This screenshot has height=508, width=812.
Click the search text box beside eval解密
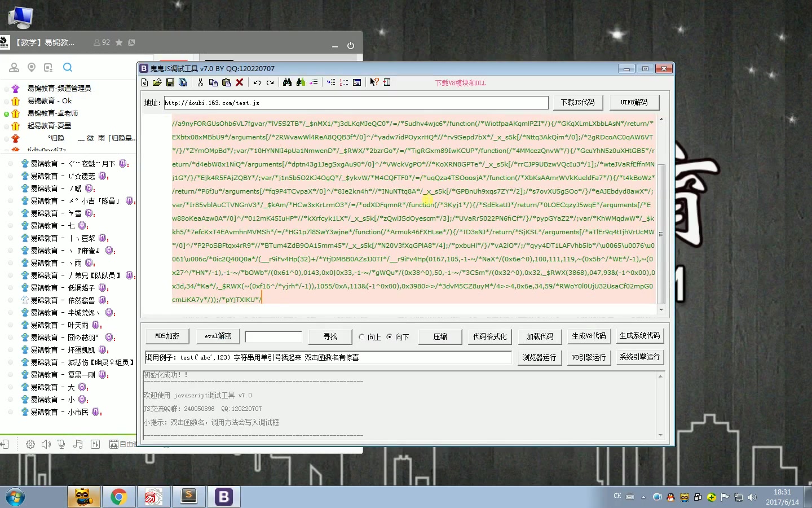tap(273, 336)
